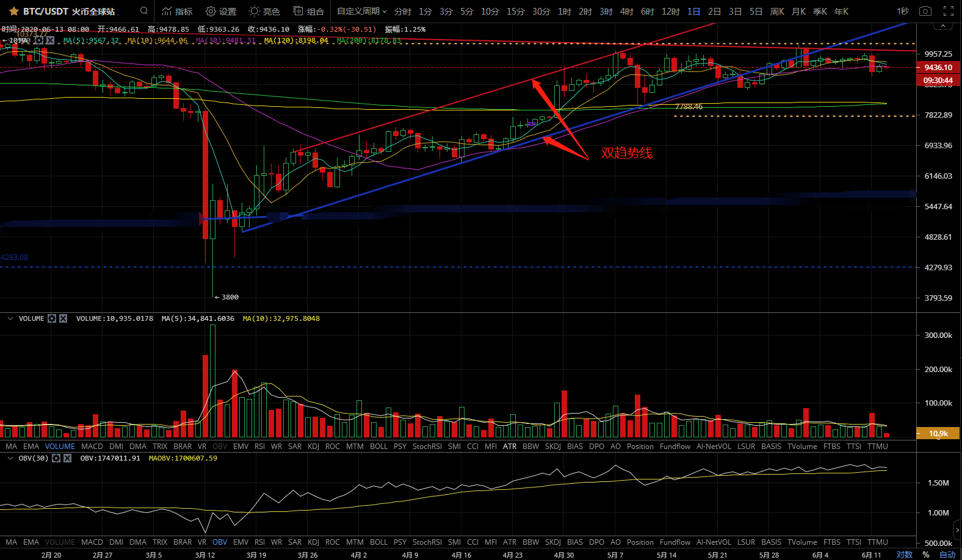Expand the 自定义周期 custom period dropdown
This screenshot has height=560, width=962.
point(362,12)
